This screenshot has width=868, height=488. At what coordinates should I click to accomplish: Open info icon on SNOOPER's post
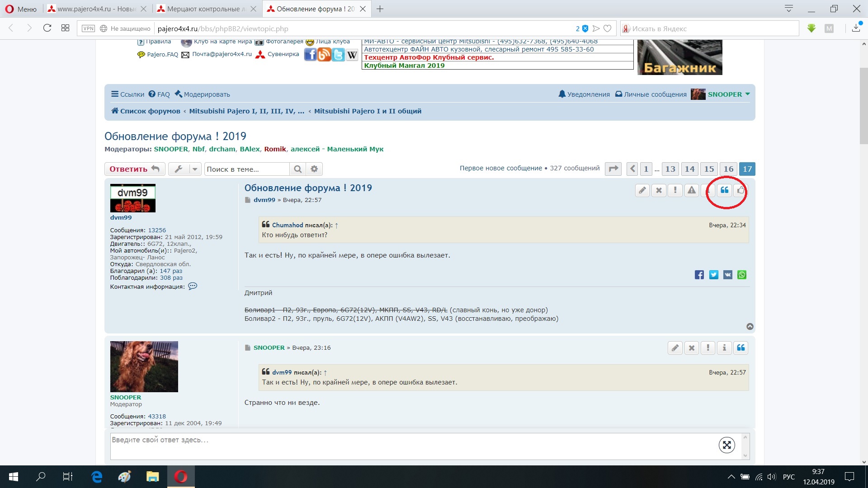[x=724, y=348]
